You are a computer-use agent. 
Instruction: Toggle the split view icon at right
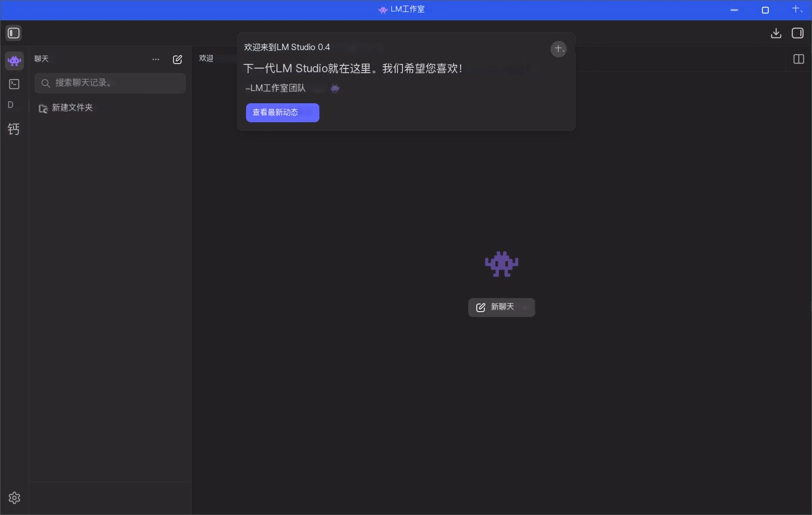798,59
